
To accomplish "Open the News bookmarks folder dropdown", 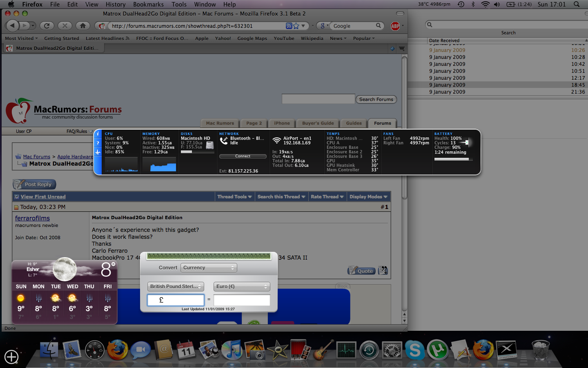I will point(338,38).
